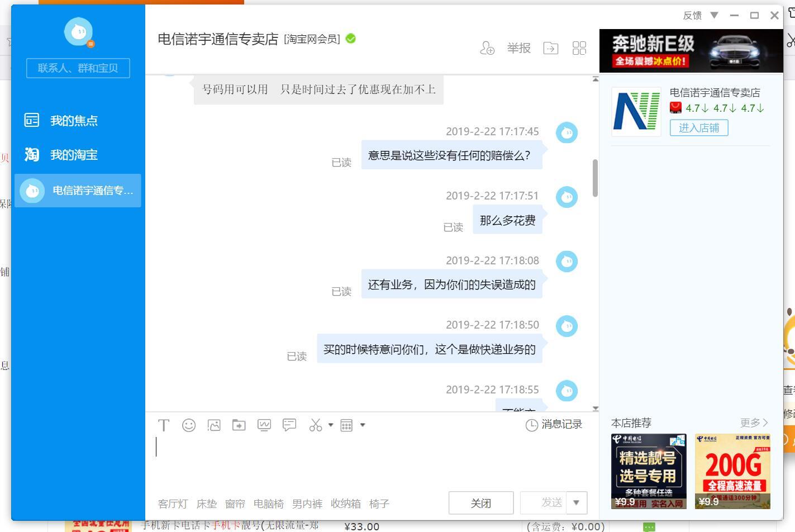
Task: Click the verified green checkmark badge
Action: click(351, 39)
